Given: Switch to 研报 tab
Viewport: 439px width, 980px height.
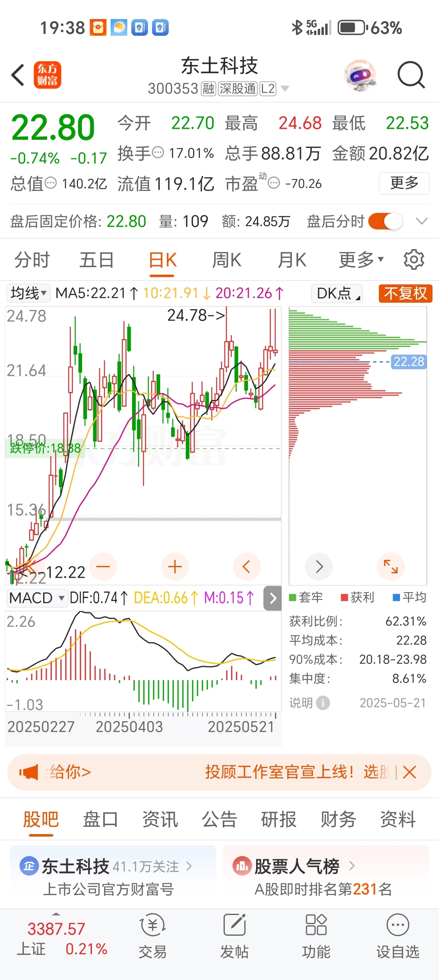Looking at the screenshot, I should coord(279,819).
